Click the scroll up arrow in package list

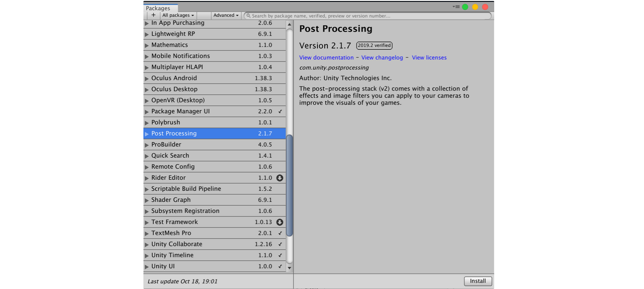289,24
